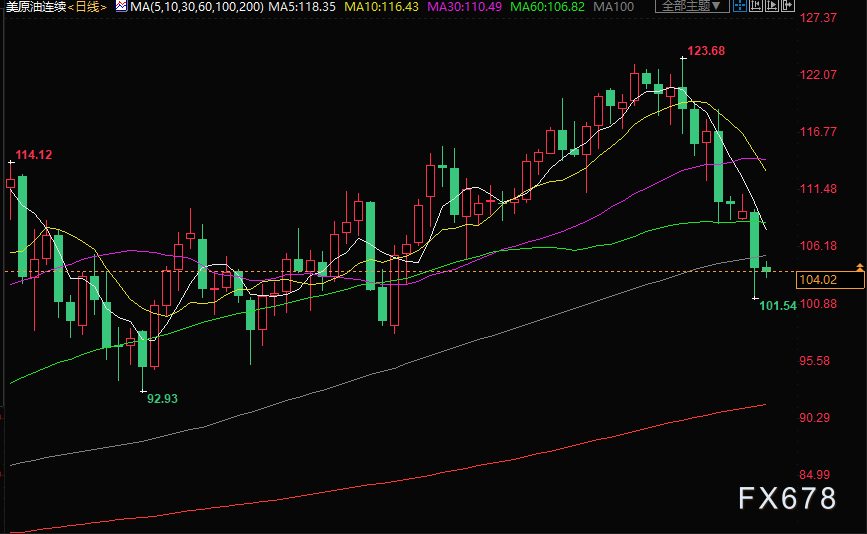This screenshot has width=867, height=534.
Task: Click the 116.77 axis price
Action: 818,132
